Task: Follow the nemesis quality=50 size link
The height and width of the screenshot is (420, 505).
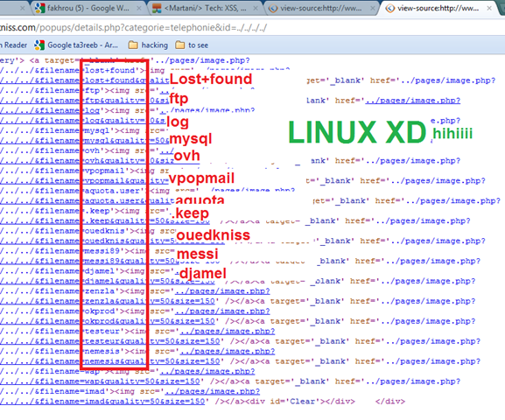Action: [x=109, y=361]
